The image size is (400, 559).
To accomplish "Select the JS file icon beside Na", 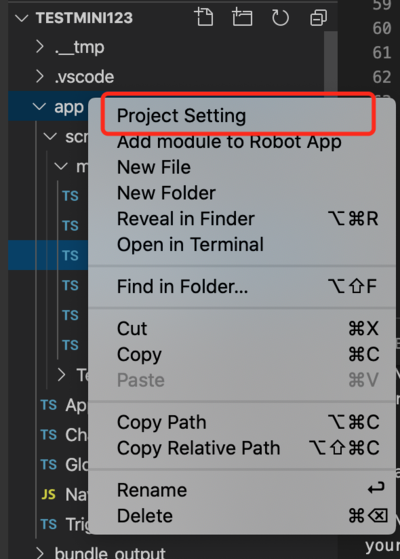I will (48, 494).
